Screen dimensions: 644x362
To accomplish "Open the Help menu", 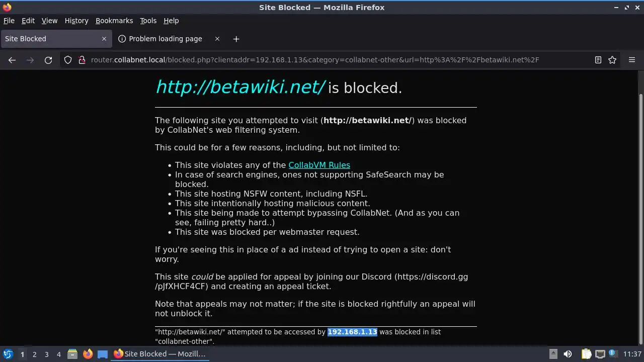I will click(171, 21).
